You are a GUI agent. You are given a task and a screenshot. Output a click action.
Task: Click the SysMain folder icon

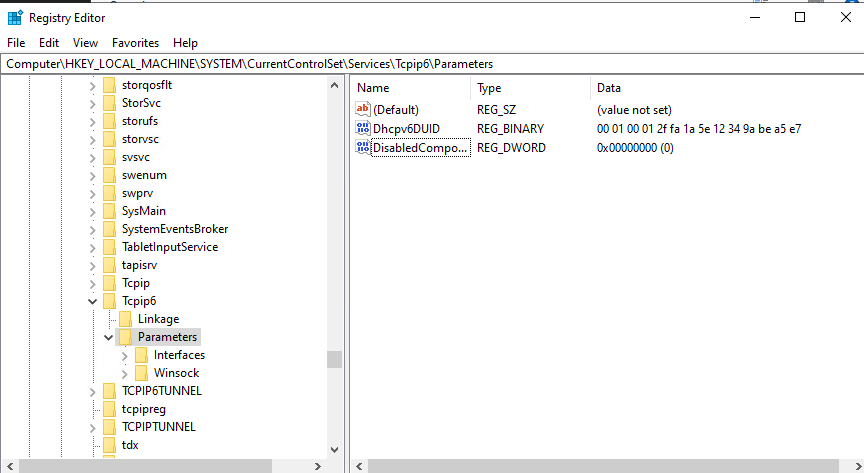[x=109, y=211]
